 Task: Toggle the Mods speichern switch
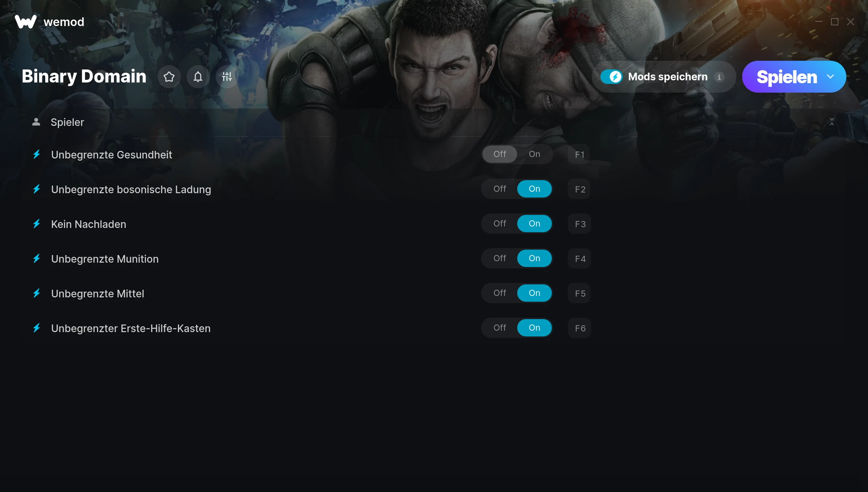[x=611, y=77]
